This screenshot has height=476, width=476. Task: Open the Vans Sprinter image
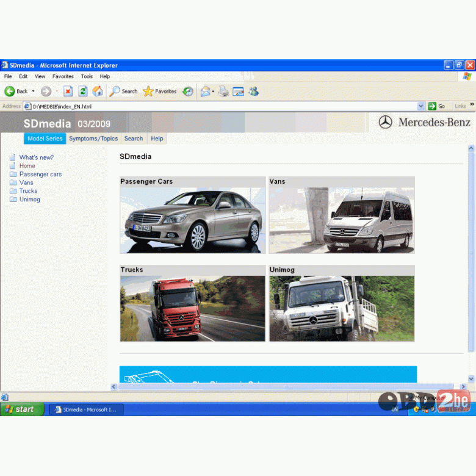coord(342,220)
